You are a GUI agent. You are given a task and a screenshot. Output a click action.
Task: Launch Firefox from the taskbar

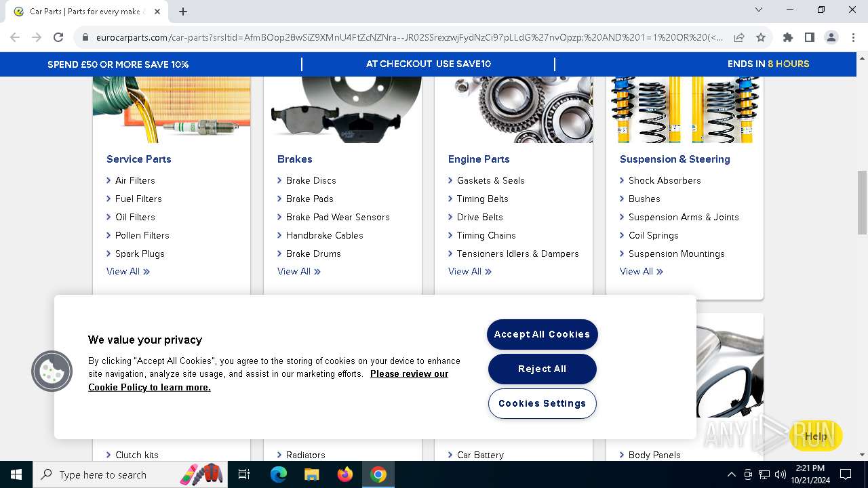pos(344,474)
